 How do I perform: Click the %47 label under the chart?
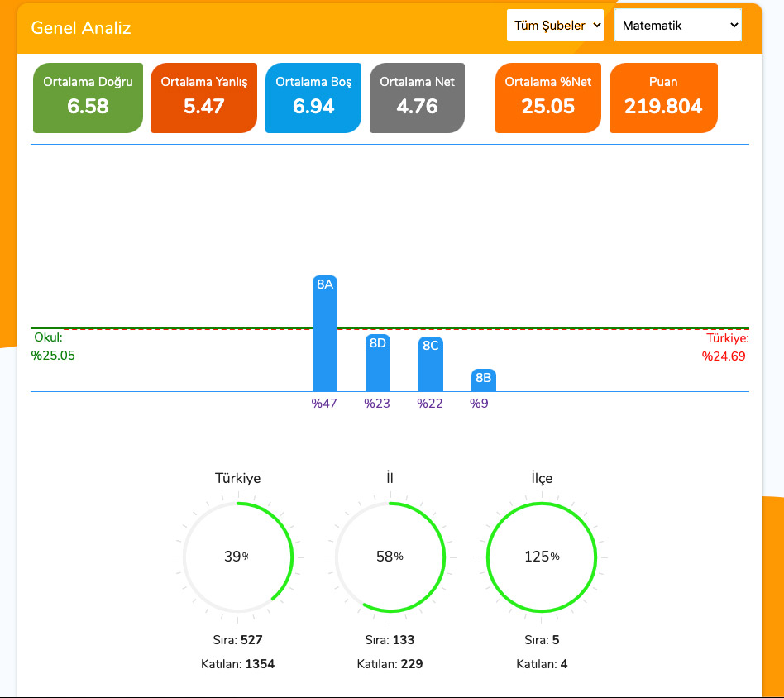324,404
